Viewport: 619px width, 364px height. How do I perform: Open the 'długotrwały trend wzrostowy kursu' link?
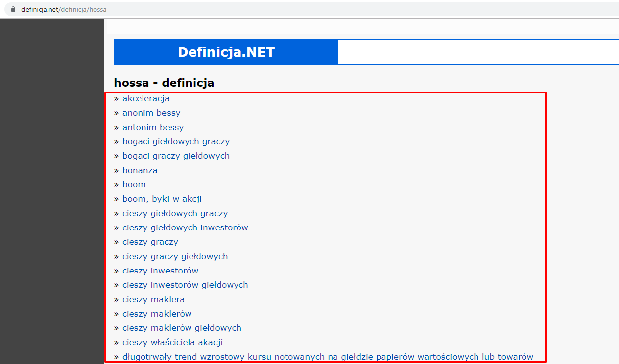(328, 357)
